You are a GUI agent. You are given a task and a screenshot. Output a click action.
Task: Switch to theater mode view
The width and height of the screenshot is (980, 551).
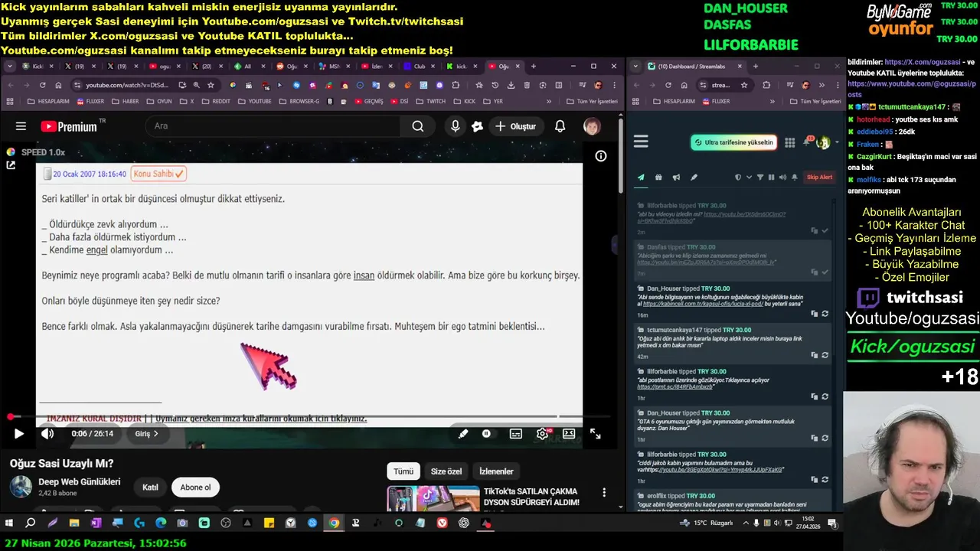[569, 434]
